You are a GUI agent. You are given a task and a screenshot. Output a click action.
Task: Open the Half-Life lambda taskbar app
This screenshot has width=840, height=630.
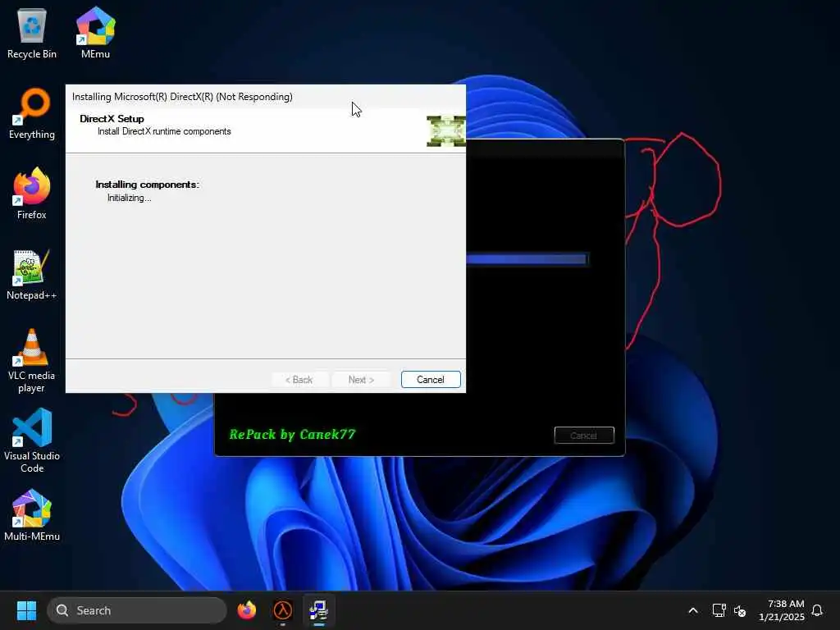283,610
